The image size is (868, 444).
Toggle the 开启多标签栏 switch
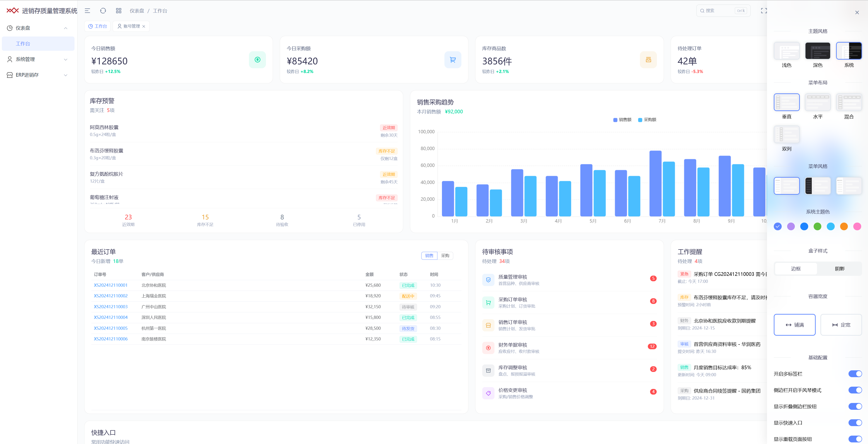pyautogui.click(x=855, y=374)
